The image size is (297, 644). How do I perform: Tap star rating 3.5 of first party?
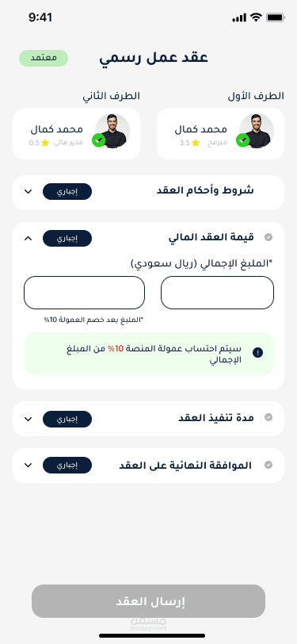point(189,143)
